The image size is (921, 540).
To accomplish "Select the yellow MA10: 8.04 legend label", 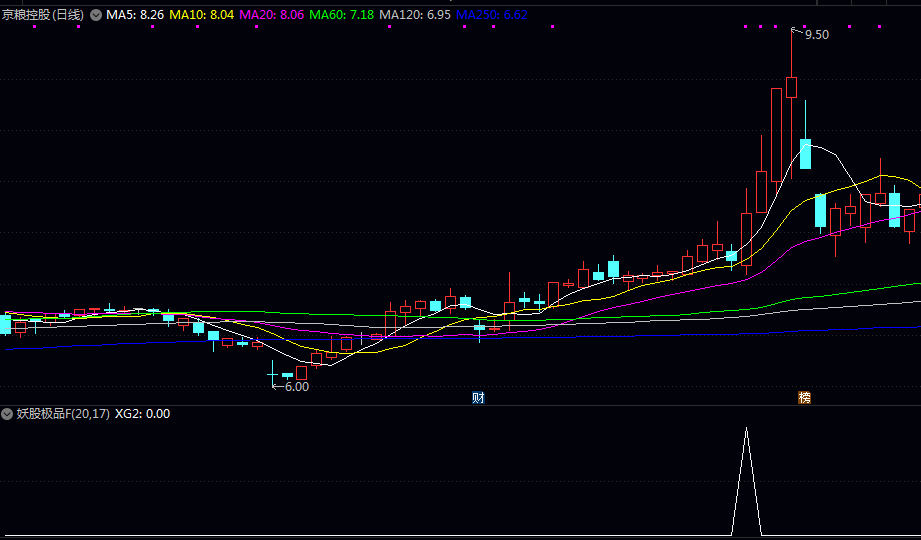I will tap(202, 15).
